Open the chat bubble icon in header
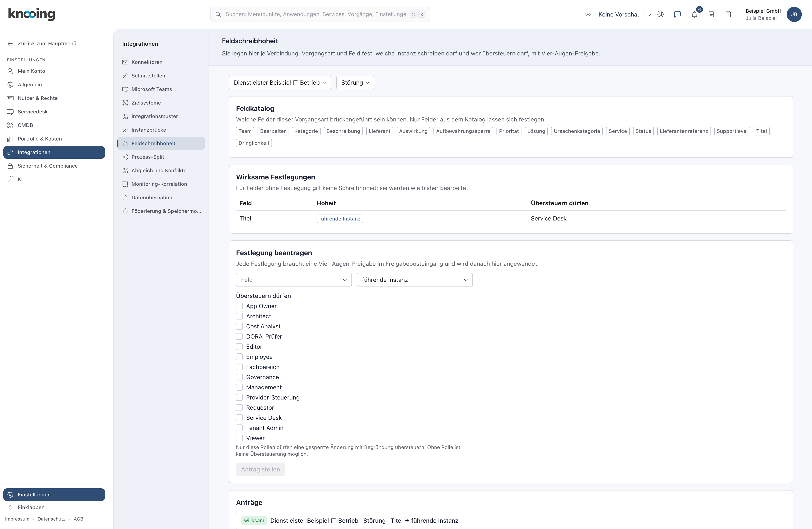Viewport: 812px width, 529px height. point(677,14)
